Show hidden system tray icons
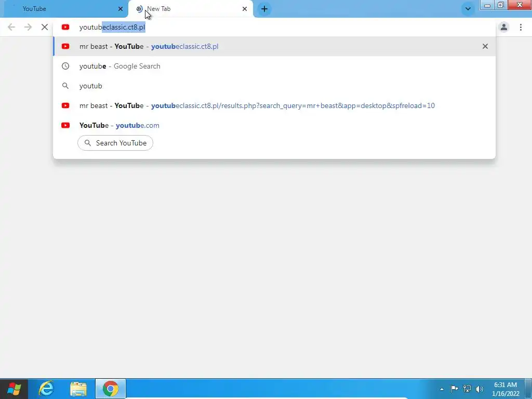The image size is (532, 399). (442, 389)
